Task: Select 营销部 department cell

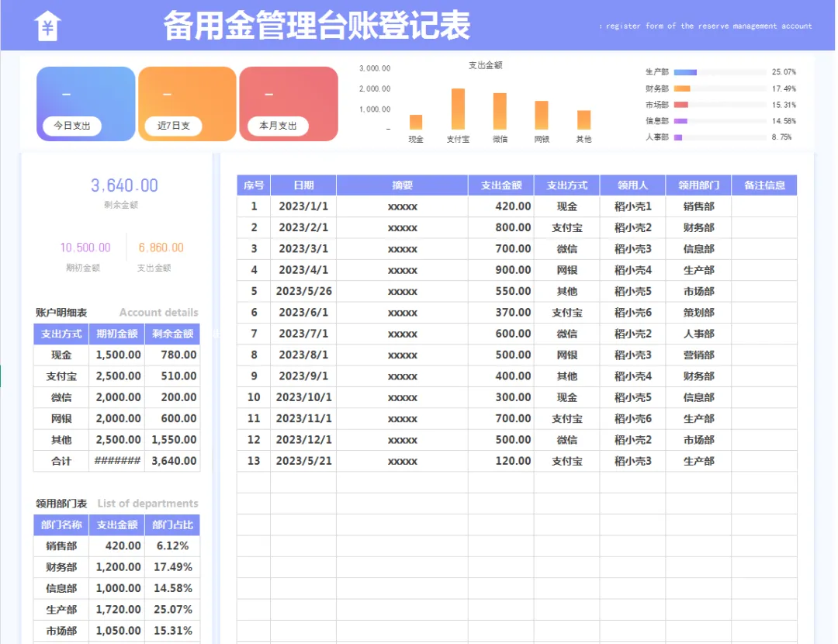Action: 698,355
